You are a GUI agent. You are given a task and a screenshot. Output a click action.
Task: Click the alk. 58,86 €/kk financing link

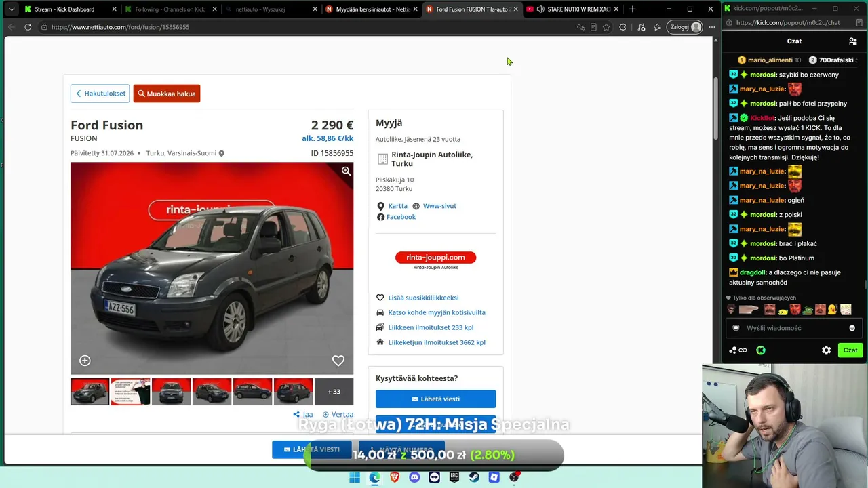[328, 138]
